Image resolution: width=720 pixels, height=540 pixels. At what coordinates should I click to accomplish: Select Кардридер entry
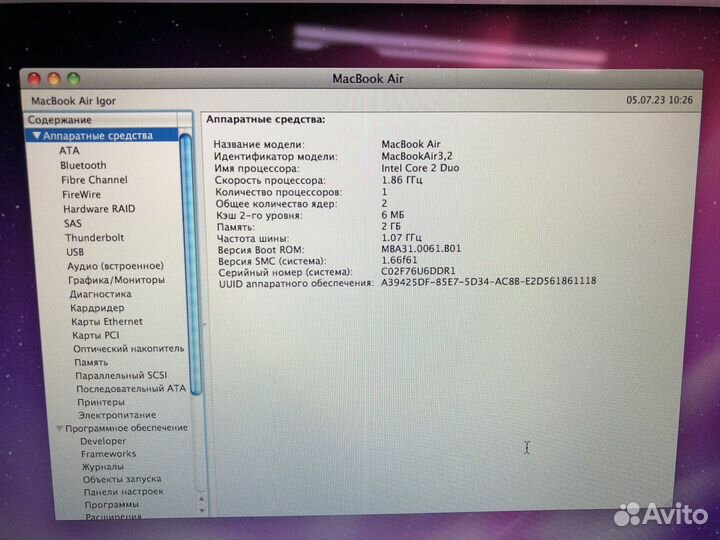click(97, 308)
